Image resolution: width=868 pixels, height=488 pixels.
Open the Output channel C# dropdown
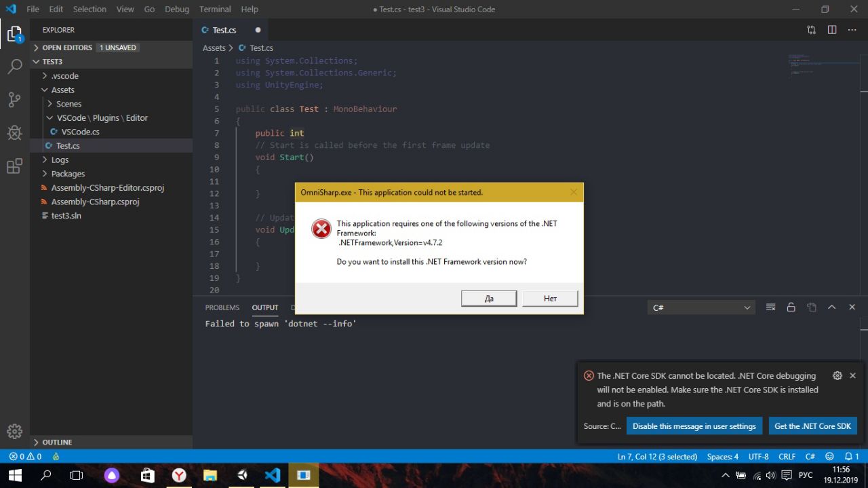pyautogui.click(x=701, y=307)
